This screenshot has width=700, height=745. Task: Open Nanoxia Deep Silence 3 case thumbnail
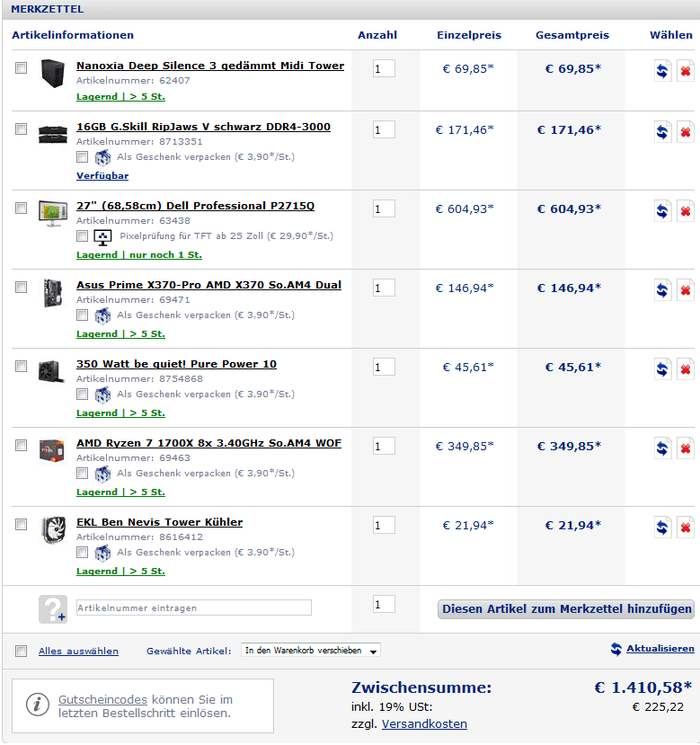coord(52,73)
